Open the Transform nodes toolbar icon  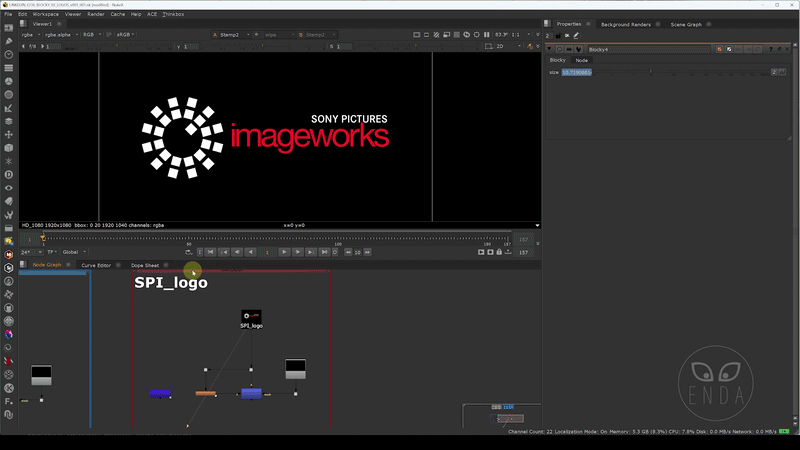pyautogui.click(x=9, y=135)
